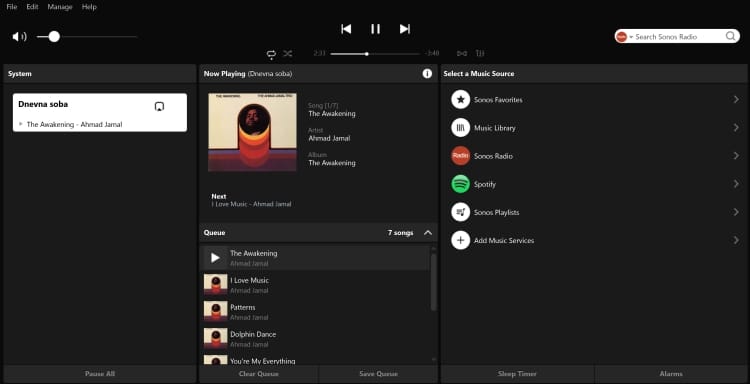This screenshot has width=750, height=384.
Task: Click the group rooms icon in Dnevna soba
Action: click(160, 107)
